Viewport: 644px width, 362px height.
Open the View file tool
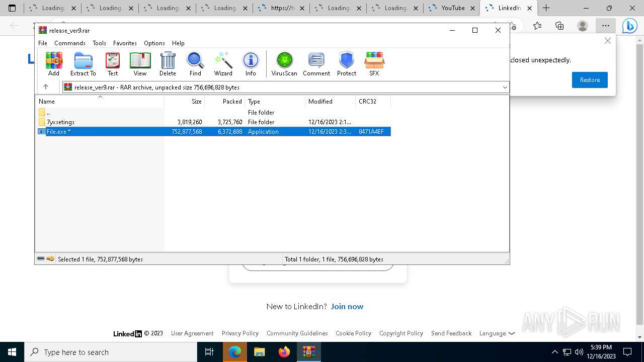tap(140, 64)
